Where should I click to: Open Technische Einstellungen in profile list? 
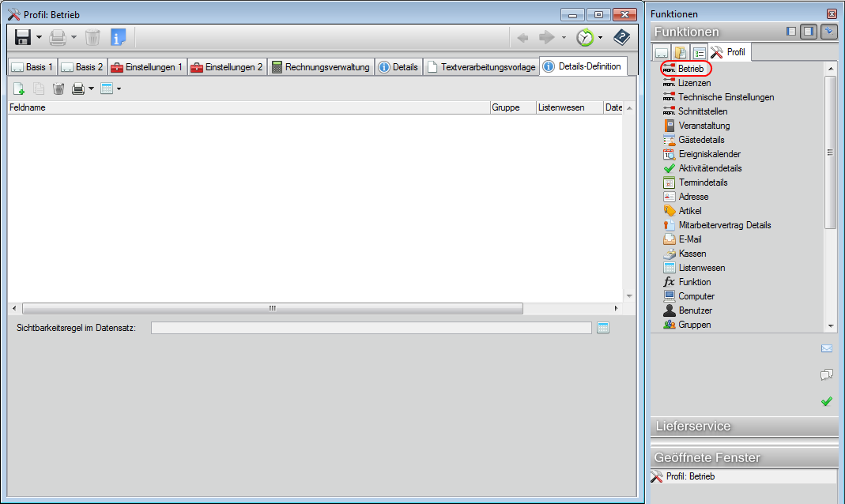pyautogui.click(x=726, y=97)
